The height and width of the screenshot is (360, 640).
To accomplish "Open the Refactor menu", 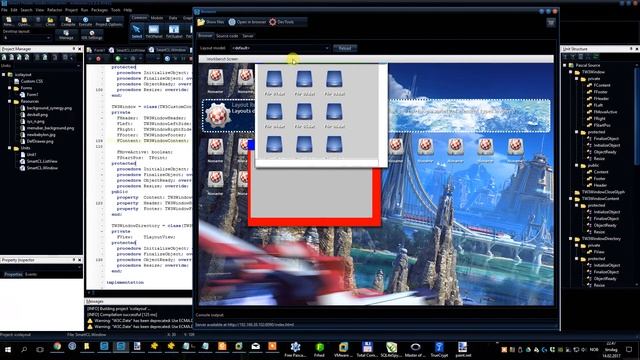I will 54,10.
